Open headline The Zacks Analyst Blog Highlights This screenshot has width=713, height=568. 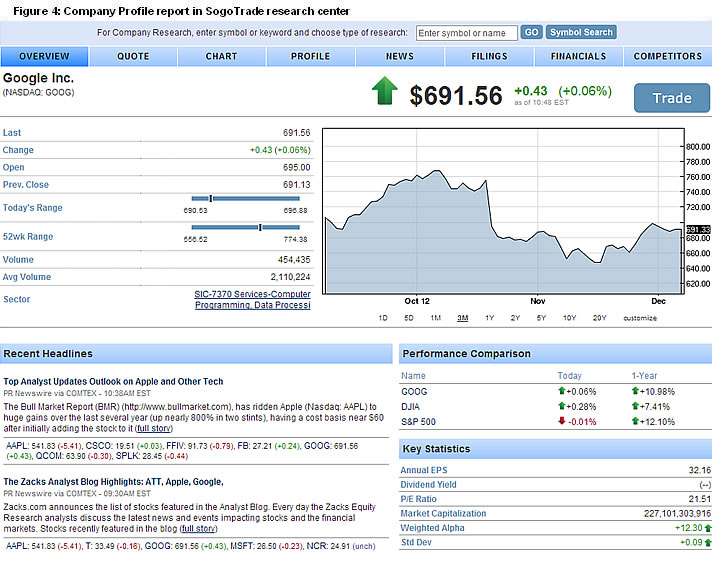113,482
